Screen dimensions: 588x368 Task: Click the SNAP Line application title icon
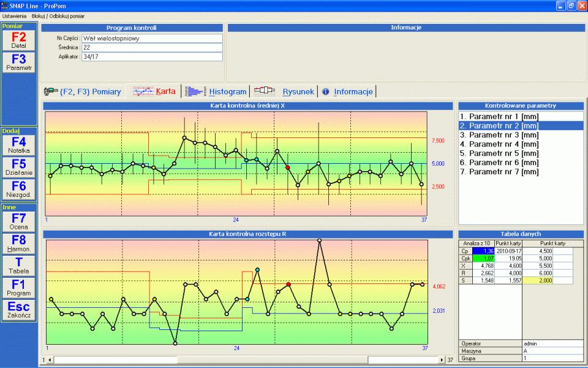(x=5, y=6)
